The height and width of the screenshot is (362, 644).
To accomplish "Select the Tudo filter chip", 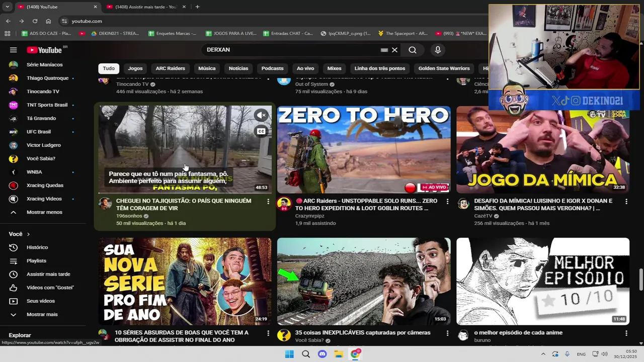I will click(x=109, y=68).
